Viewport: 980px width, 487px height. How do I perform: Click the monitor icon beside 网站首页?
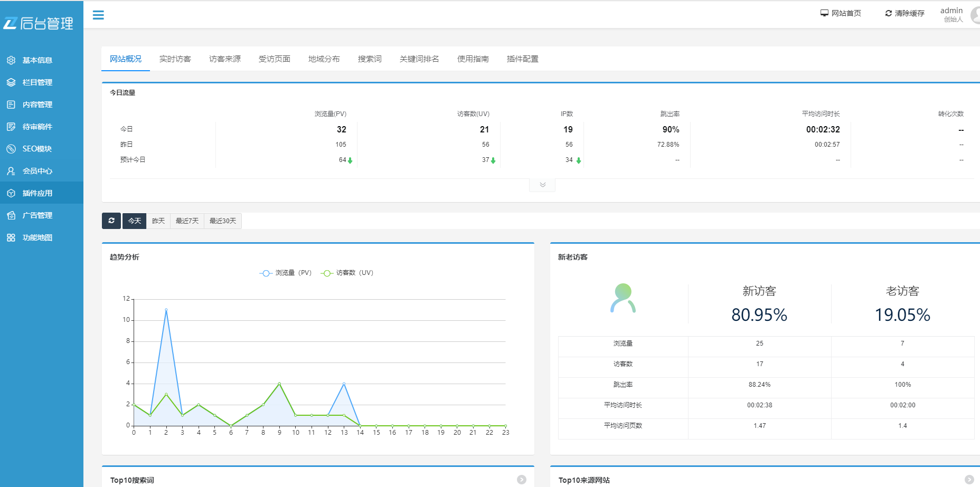824,13
